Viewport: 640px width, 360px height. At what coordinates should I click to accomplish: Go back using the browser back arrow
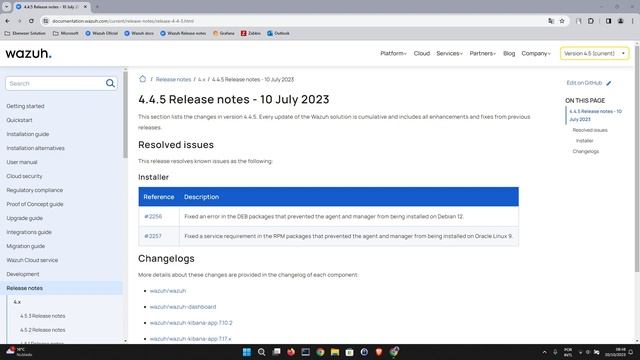click(x=7, y=21)
